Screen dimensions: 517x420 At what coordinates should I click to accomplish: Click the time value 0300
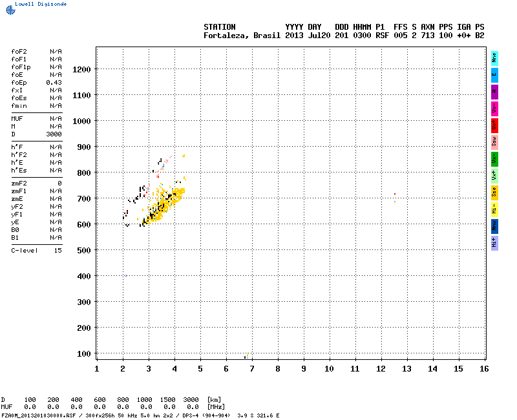[x=362, y=36]
